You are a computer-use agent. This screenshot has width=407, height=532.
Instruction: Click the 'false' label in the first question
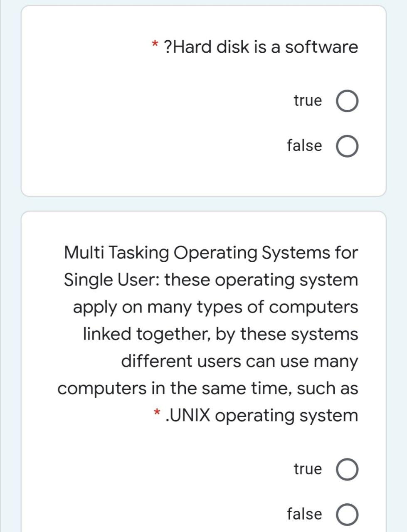(303, 145)
